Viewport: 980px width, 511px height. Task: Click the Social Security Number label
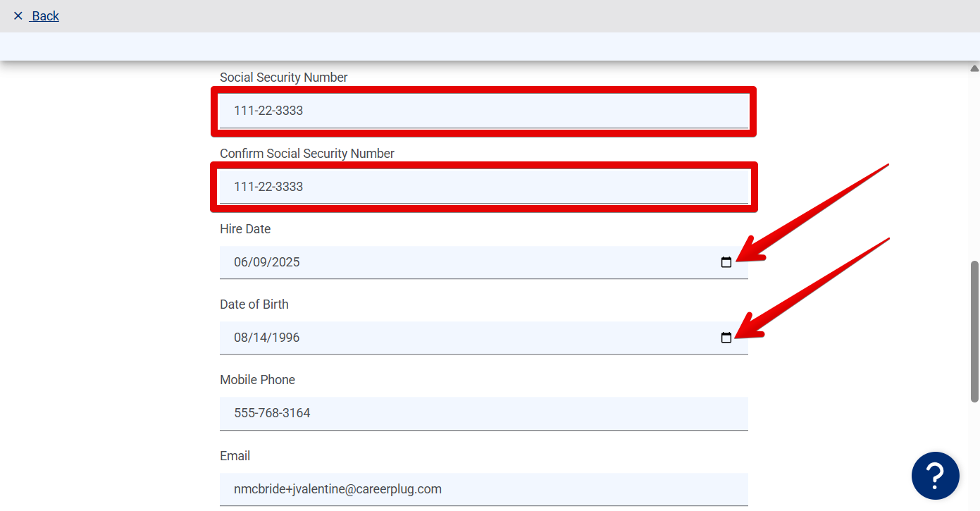tap(283, 77)
